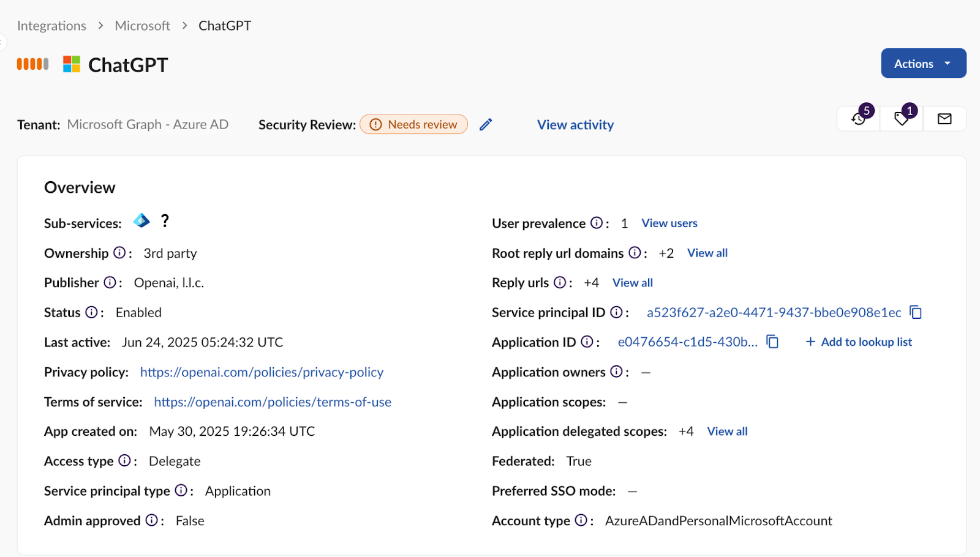Click Add to lookup list

[x=859, y=342]
